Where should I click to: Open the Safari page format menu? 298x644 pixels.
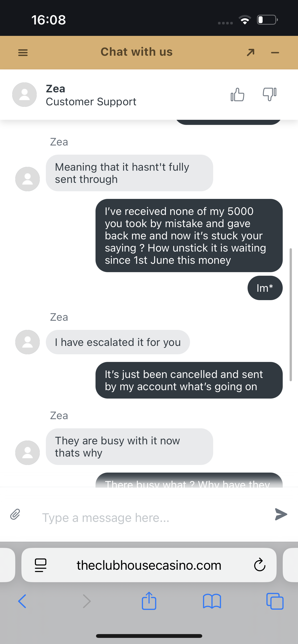pos(40,565)
